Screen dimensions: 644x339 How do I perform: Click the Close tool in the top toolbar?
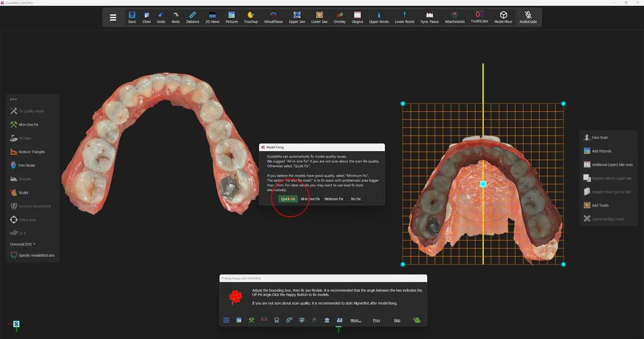(x=147, y=18)
